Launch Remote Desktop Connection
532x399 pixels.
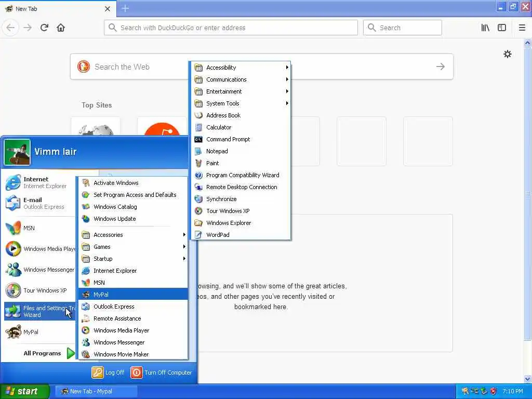pos(241,187)
